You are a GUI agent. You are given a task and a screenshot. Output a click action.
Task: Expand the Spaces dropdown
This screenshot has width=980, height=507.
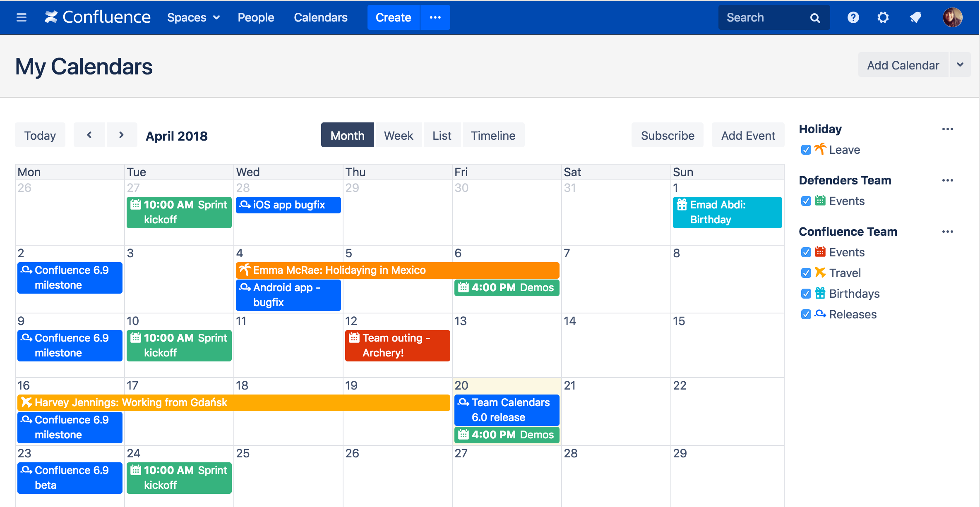(x=193, y=17)
